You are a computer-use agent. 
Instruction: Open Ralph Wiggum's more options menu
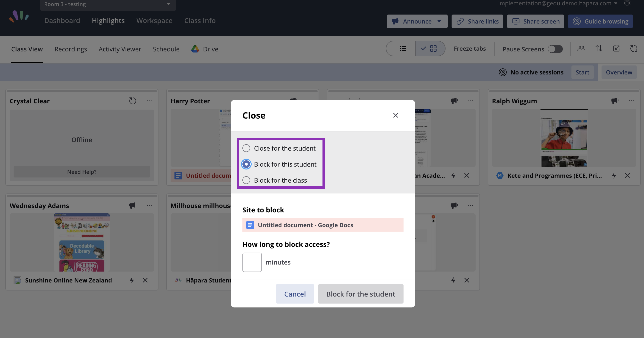(x=631, y=101)
